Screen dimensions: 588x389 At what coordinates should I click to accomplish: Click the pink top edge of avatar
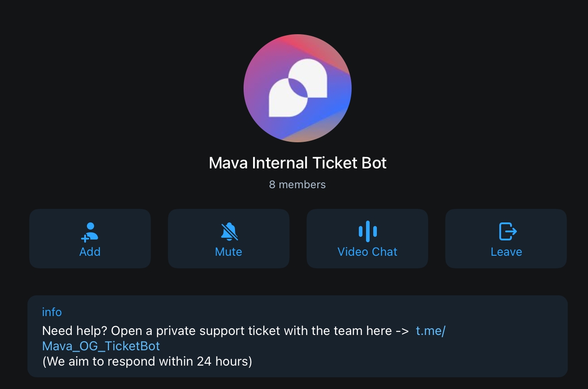pyautogui.click(x=288, y=40)
